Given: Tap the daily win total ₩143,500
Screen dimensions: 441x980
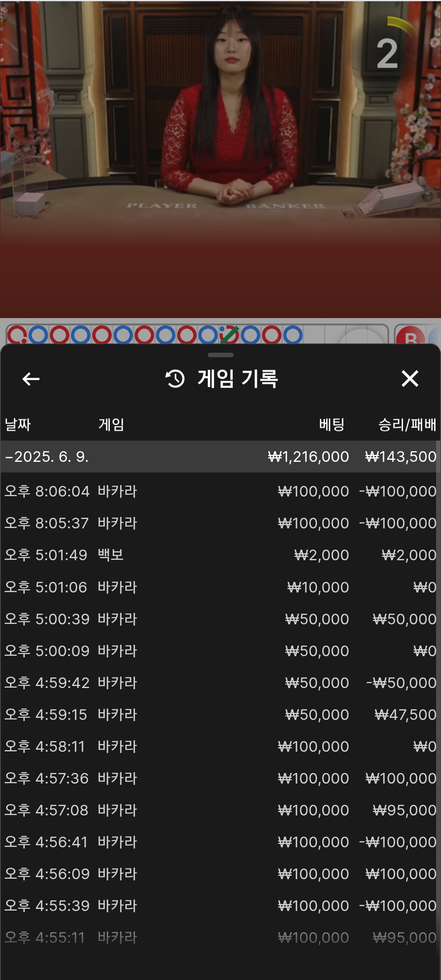Looking at the screenshot, I should pos(401,457).
